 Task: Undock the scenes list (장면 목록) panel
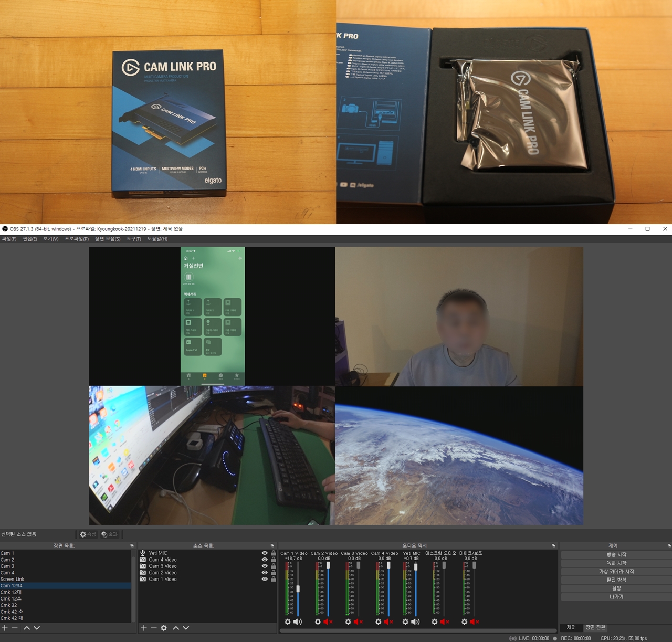pos(132,546)
